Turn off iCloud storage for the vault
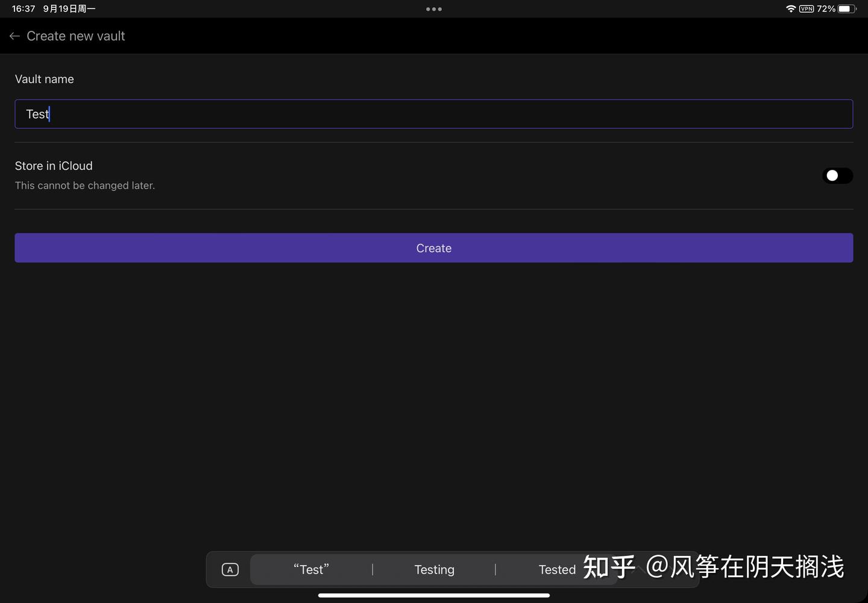Viewport: 868px width, 603px height. pyautogui.click(x=837, y=175)
